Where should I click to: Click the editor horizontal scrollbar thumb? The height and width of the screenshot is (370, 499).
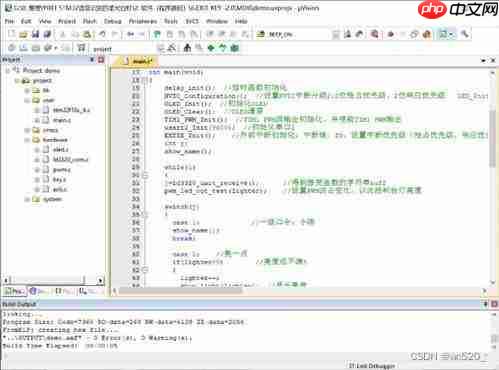[x=181, y=291]
